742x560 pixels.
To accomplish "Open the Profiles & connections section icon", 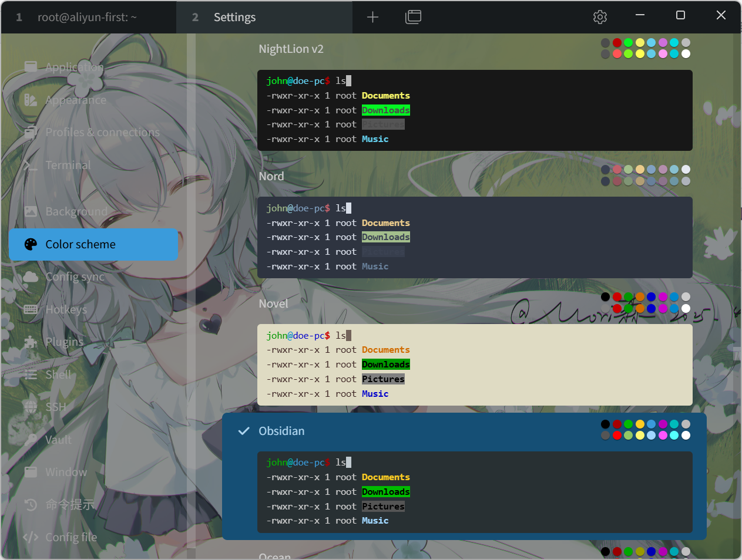I will click(31, 132).
